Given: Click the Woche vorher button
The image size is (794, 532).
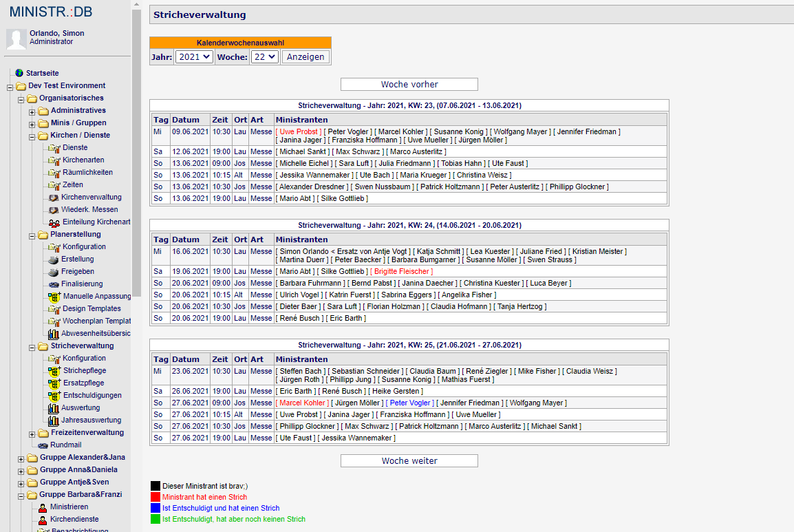Looking at the screenshot, I should (409, 84).
